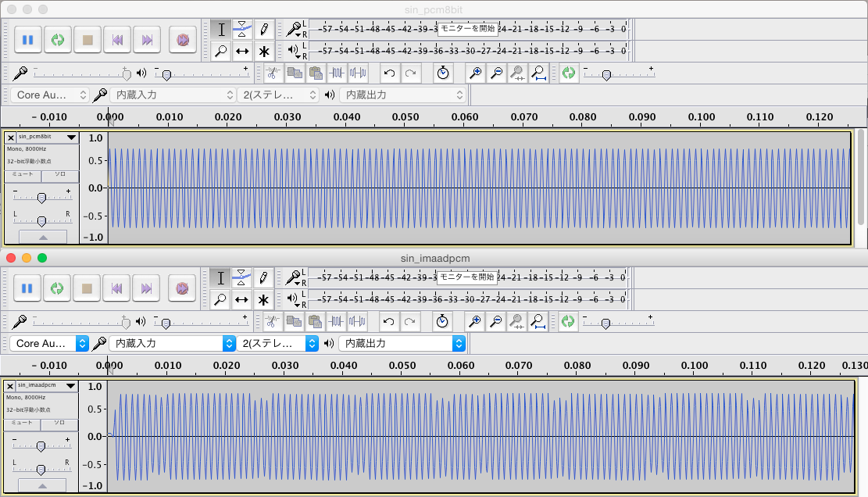Collapse the sin_pcm8bit track with bottom arrow
This screenshot has width=868, height=497.
tap(43, 238)
